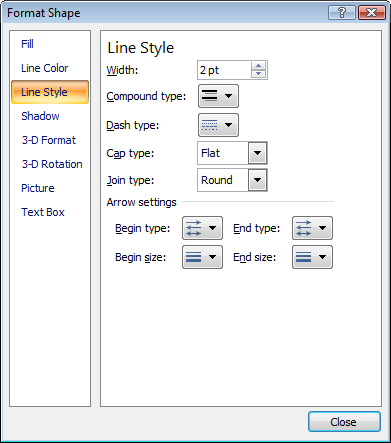The image size is (391, 443).
Task: Open the Dash type dropdown
Action: point(218,125)
